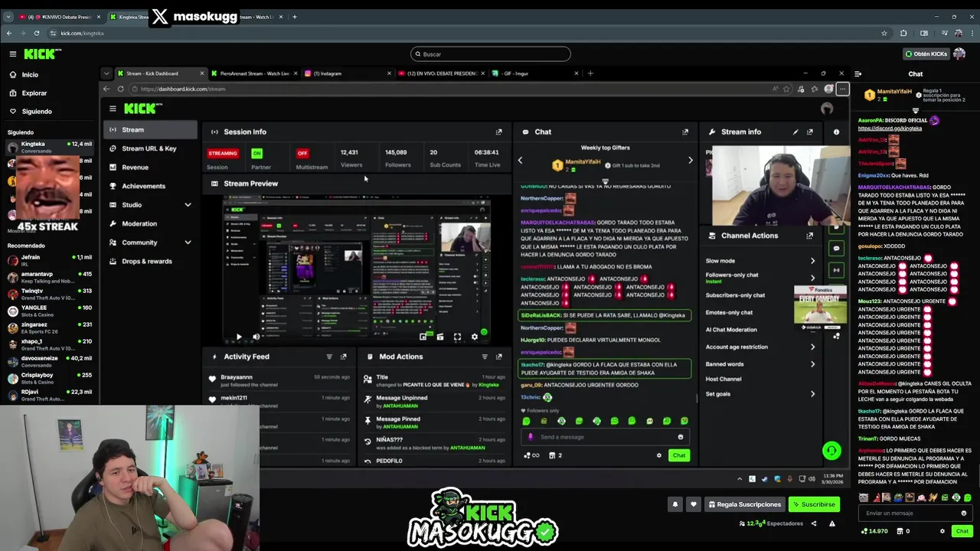
Task: Open Stream URL & Key page
Action: coord(151,148)
